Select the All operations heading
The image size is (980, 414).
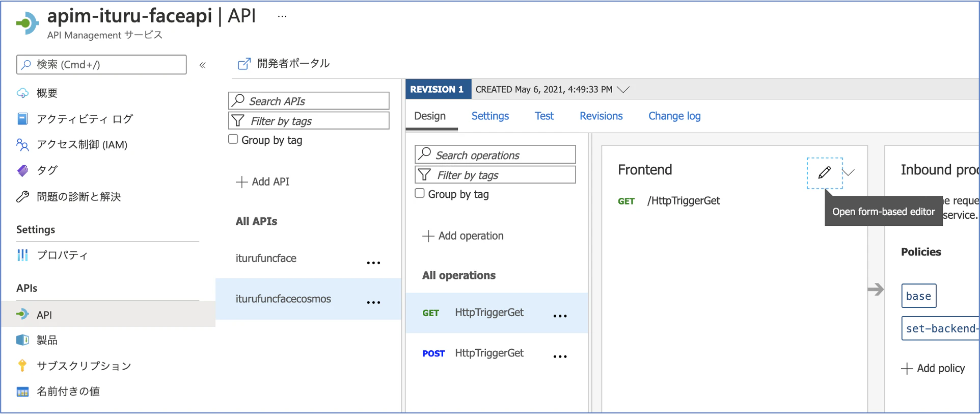459,275
